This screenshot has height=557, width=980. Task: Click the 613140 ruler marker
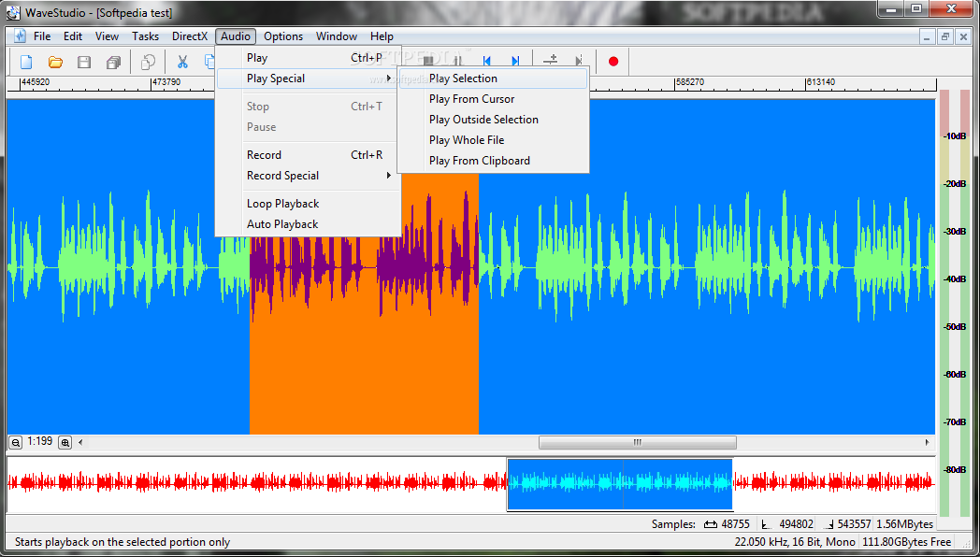821,82
